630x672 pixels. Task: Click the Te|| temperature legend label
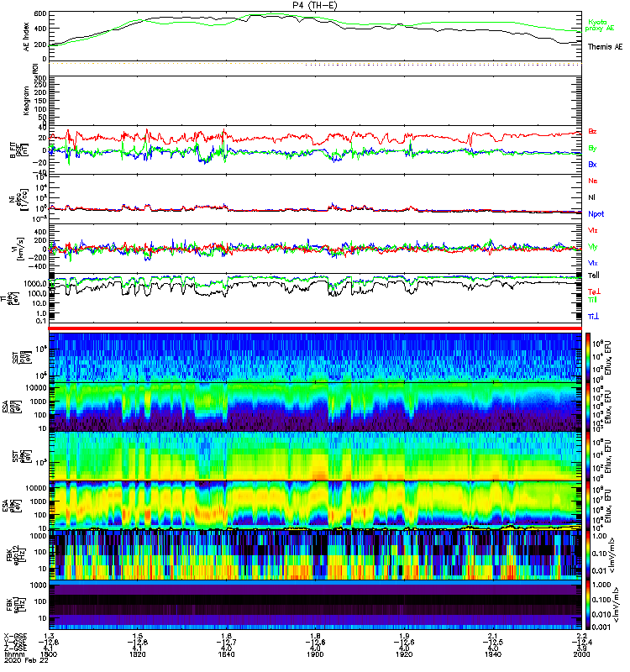click(594, 276)
